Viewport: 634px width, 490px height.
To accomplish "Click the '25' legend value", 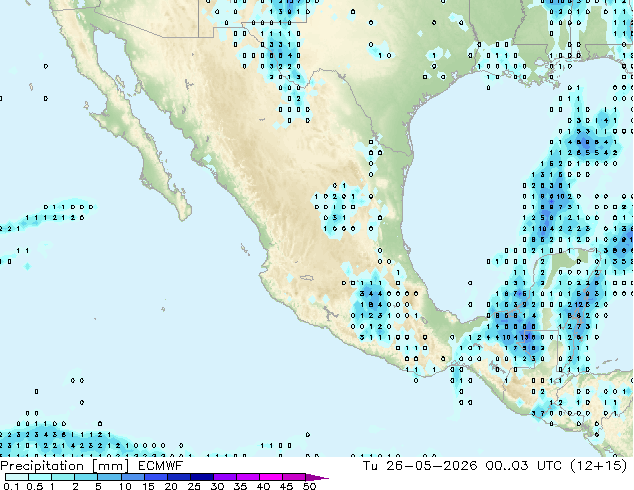I will click(x=194, y=486).
